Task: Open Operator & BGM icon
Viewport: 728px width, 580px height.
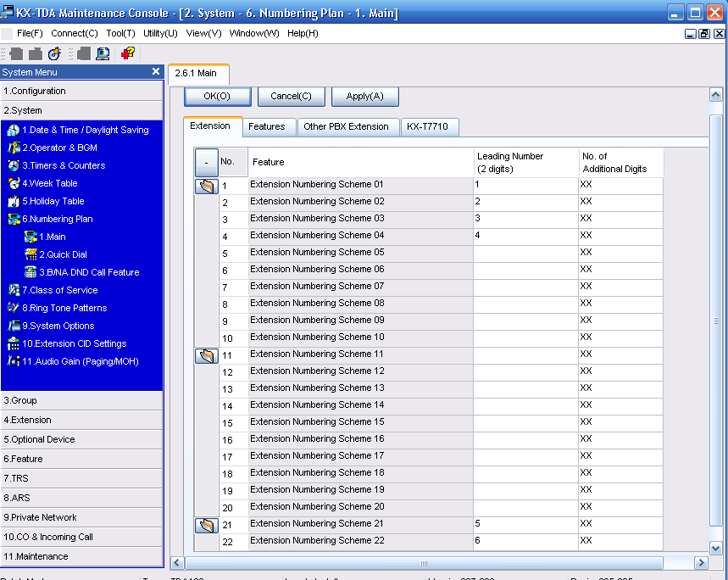Action: [x=14, y=148]
